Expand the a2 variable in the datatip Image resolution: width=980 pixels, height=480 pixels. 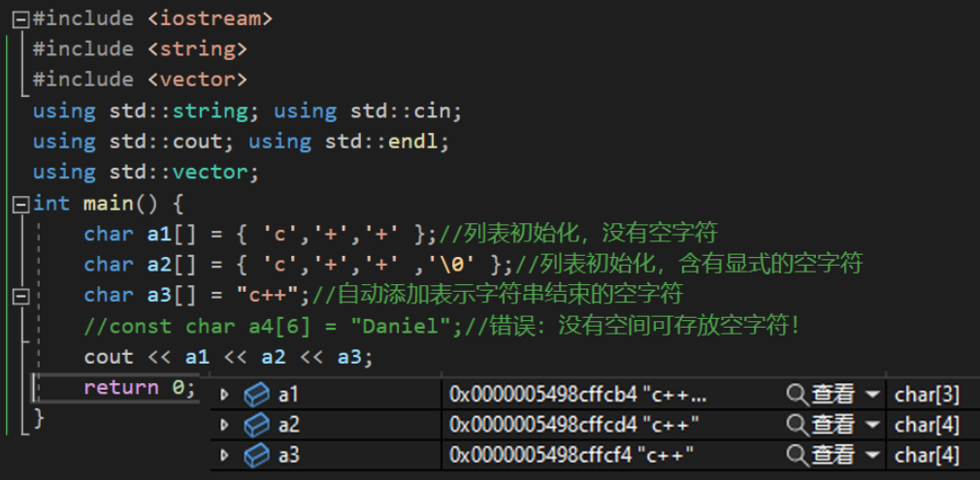tap(225, 425)
